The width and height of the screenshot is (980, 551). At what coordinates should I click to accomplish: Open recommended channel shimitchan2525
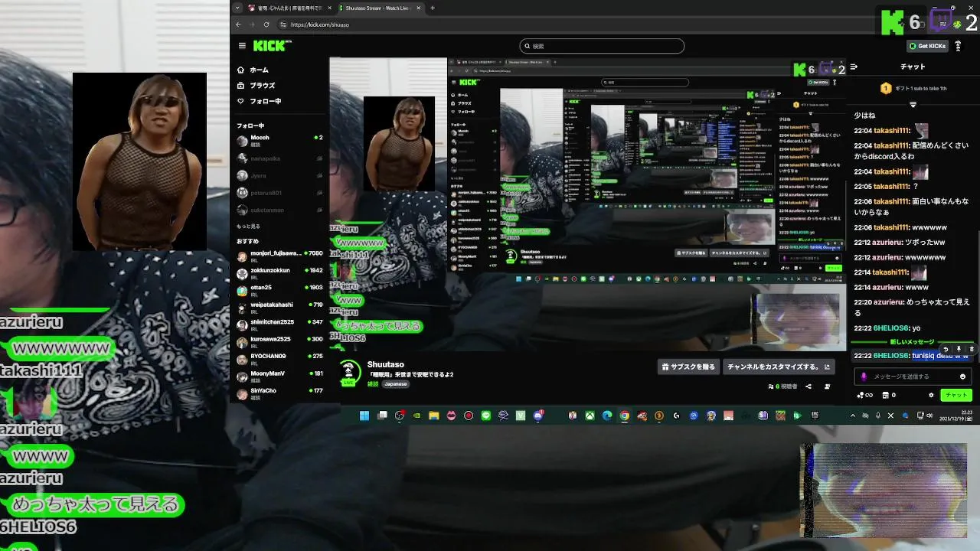click(x=279, y=324)
